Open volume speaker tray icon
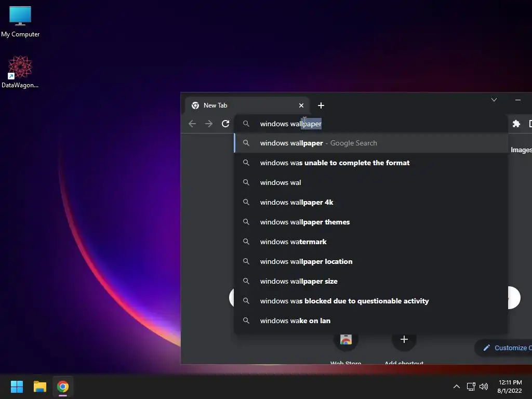This screenshot has width=532, height=399. click(484, 387)
